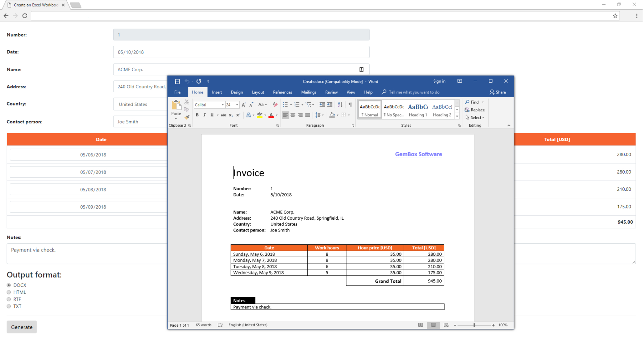644x347 pixels.
Task: Show paragraph marks with the pilcrow icon
Action: (x=350, y=104)
